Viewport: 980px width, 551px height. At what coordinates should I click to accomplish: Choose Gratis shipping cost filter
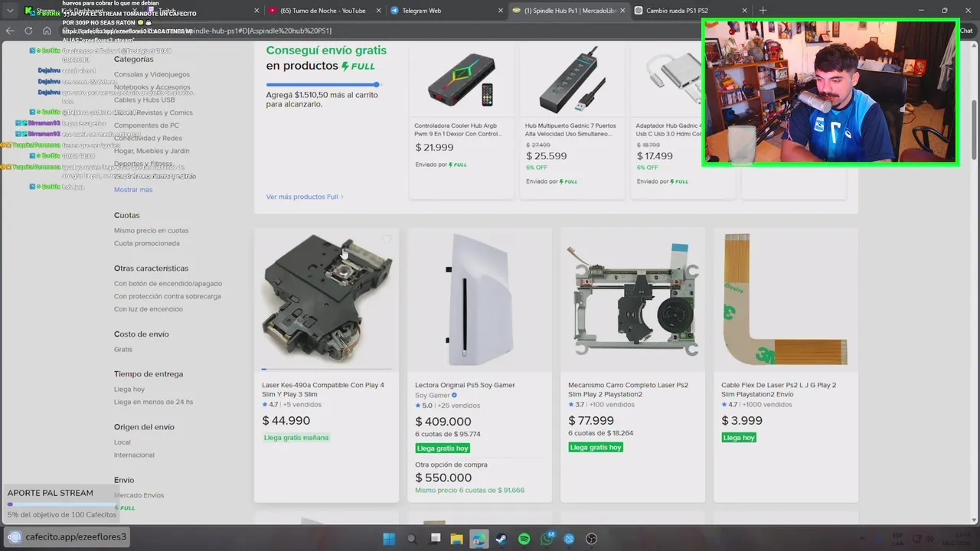(x=123, y=350)
